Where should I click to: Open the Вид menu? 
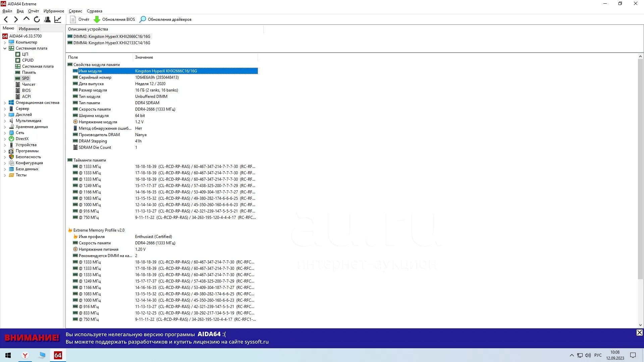coord(20,11)
